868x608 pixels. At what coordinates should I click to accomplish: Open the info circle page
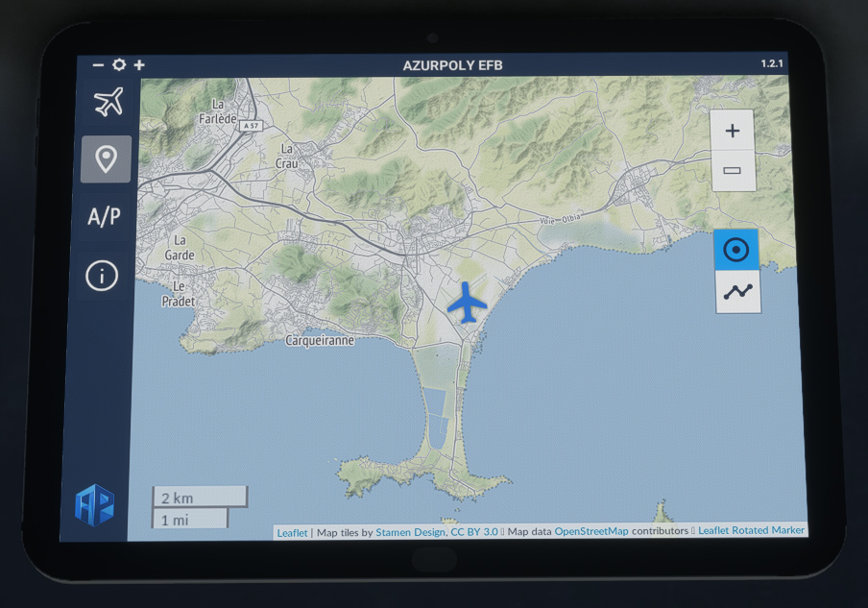point(102,277)
